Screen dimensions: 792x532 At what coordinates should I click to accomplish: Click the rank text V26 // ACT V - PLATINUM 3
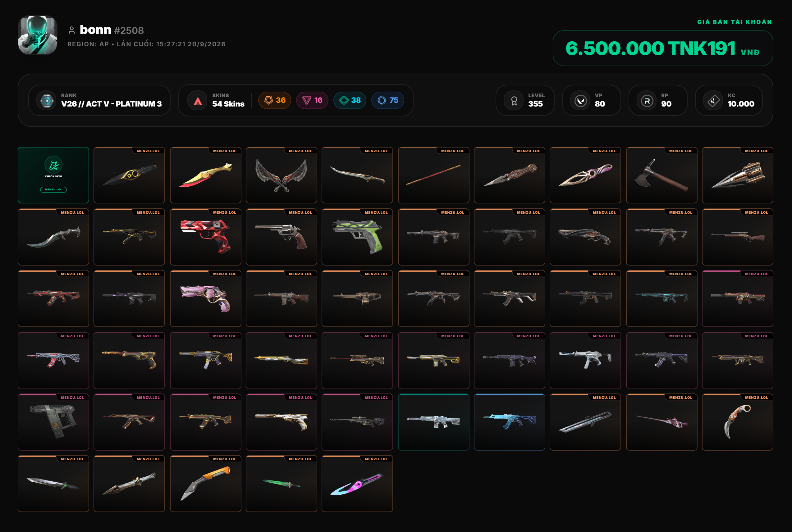[111, 104]
